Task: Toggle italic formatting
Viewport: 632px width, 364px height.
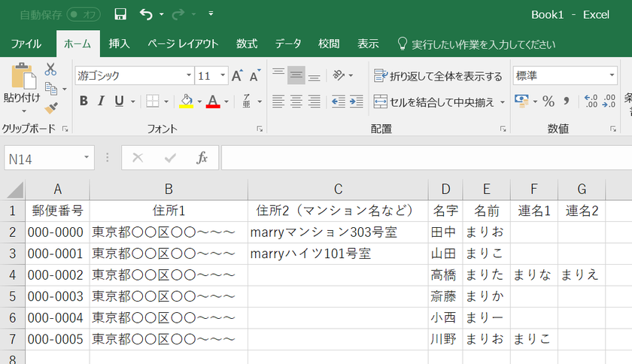Action: (102, 101)
